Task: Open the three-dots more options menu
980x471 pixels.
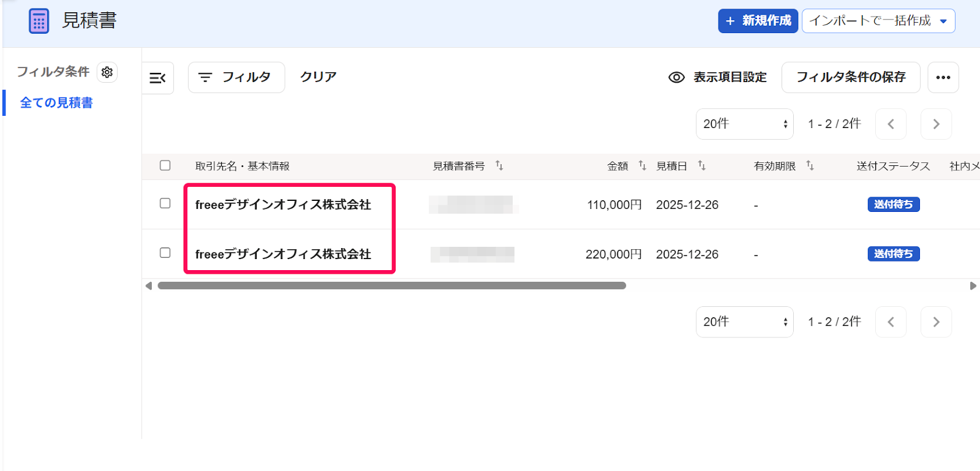Action: coord(943,77)
